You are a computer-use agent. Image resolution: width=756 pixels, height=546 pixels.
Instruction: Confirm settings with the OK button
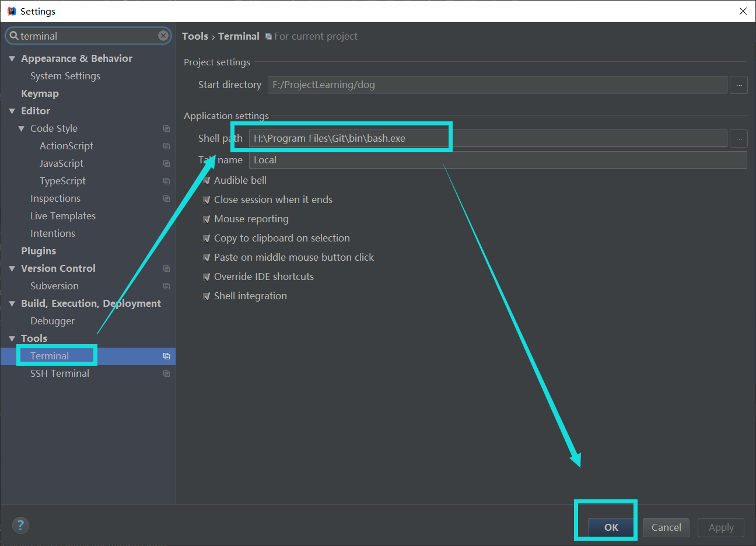click(x=611, y=527)
